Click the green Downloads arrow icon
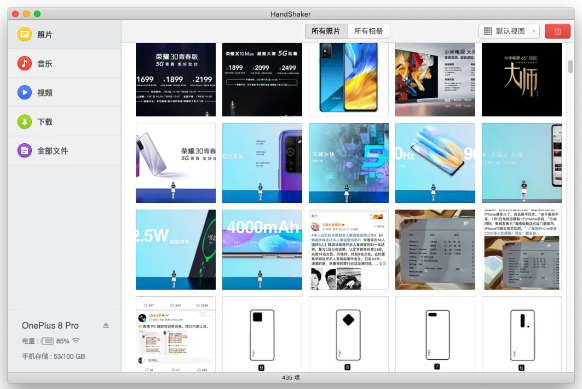The image size is (582, 389). click(24, 121)
